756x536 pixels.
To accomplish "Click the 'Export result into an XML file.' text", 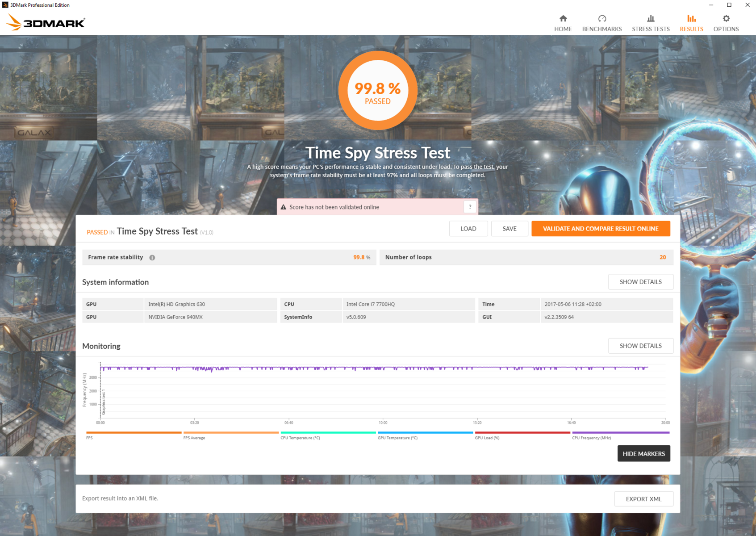I will pyautogui.click(x=120, y=498).
